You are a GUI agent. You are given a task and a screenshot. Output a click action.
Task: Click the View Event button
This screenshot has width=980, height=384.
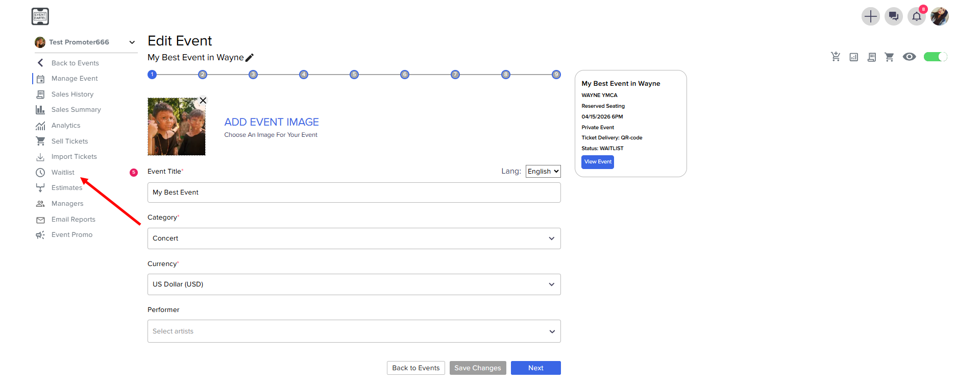point(598,162)
